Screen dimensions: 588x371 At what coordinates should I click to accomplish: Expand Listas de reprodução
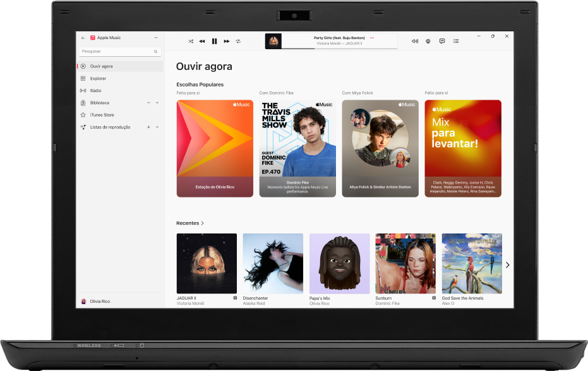(x=157, y=127)
